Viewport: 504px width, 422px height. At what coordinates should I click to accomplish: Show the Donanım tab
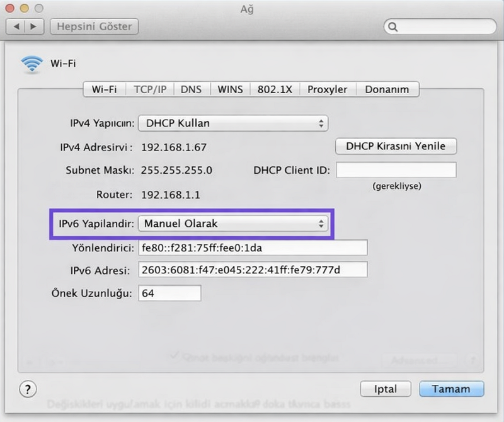[387, 89]
